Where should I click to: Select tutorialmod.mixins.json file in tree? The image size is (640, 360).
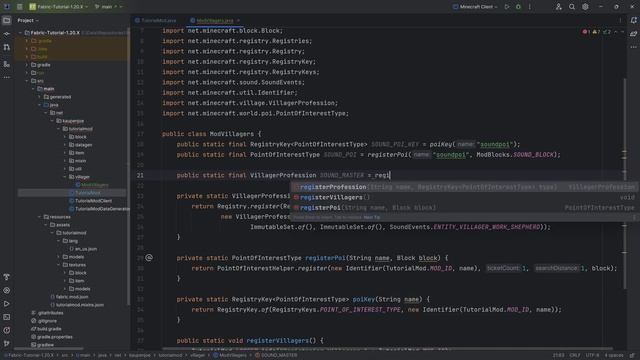pyautogui.click(x=77, y=304)
